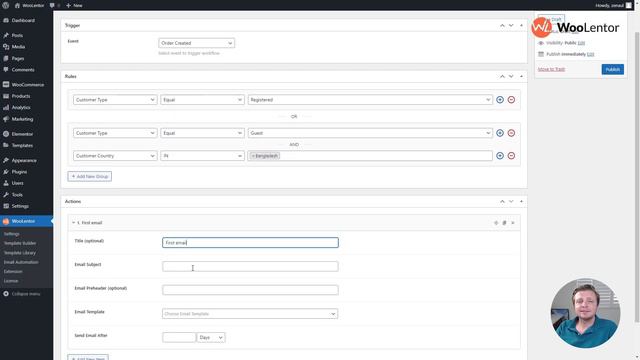Remove the Registered customer type rule
Viewport: 640px width, 360px height.
pyautogui.click(x=511, y=100)
